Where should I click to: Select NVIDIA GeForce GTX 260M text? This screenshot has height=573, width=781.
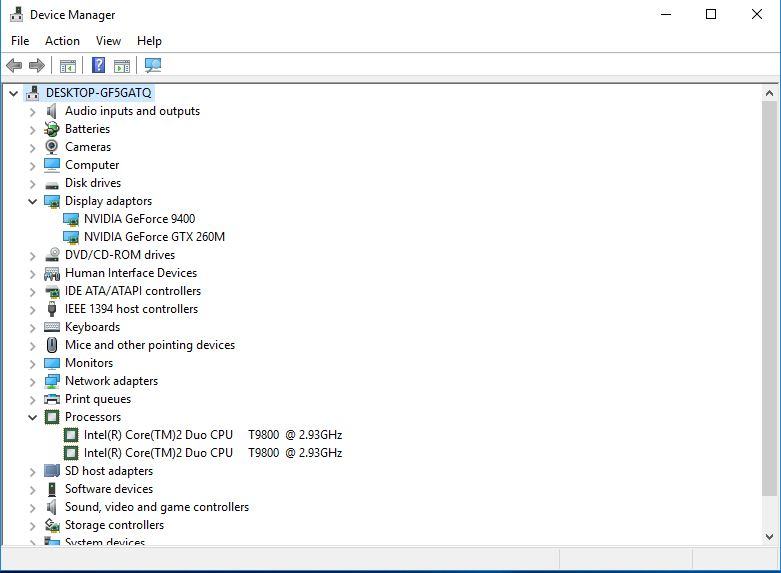(x=154, y=237)
